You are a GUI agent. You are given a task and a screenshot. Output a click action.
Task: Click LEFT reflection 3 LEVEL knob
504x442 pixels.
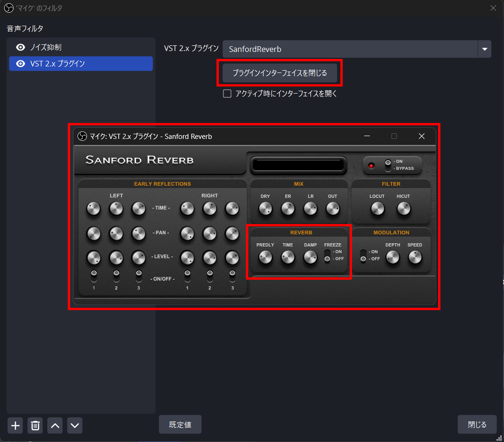(138, 258)
